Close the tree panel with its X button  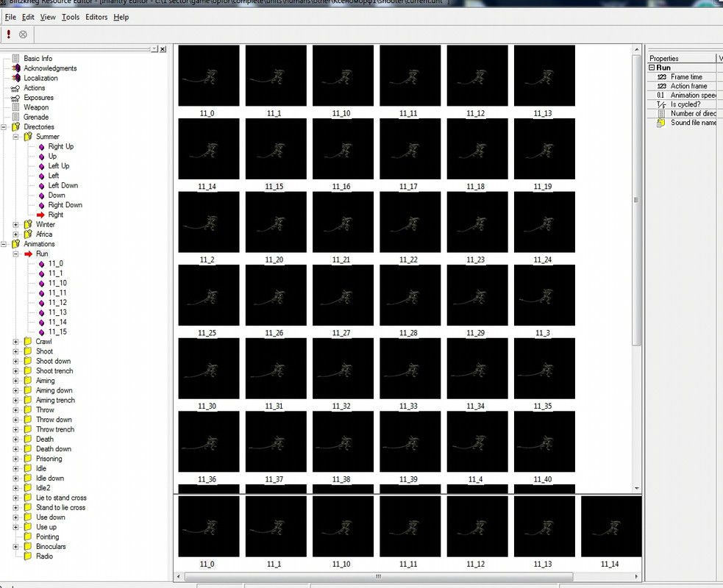click(163, 49)
